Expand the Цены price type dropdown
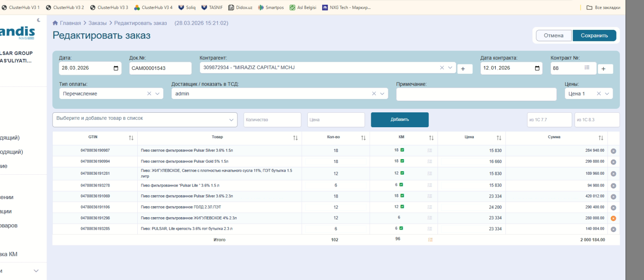The height and width of the screenshot is (280, 644). tap(607, 93)
